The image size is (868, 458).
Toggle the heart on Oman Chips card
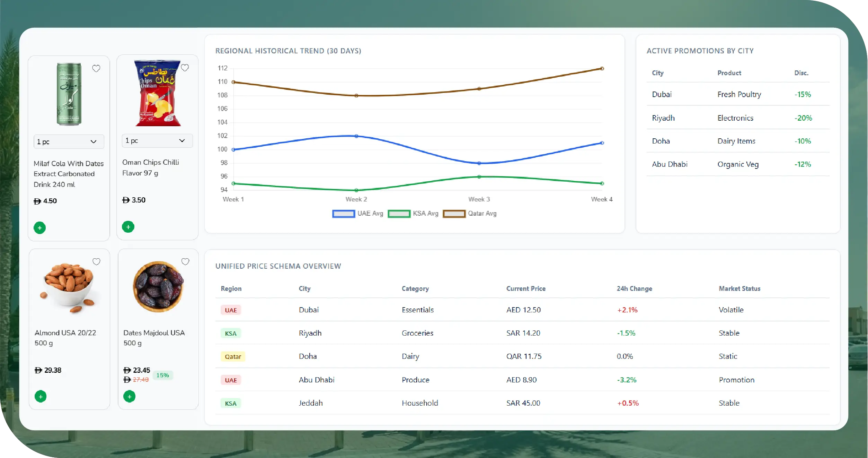185,68
